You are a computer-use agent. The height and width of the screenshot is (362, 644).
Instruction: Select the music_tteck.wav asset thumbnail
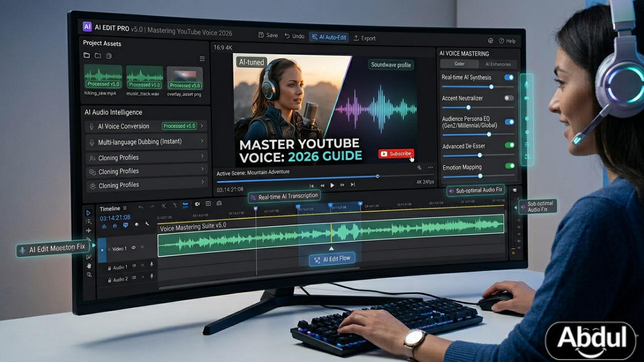coord(144,77)
